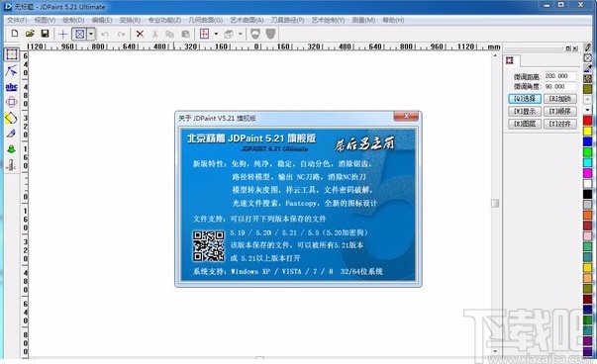
Task: Click the blue crosshair toolbar icon
Action: pyautogui.click(x=62, y=35)
